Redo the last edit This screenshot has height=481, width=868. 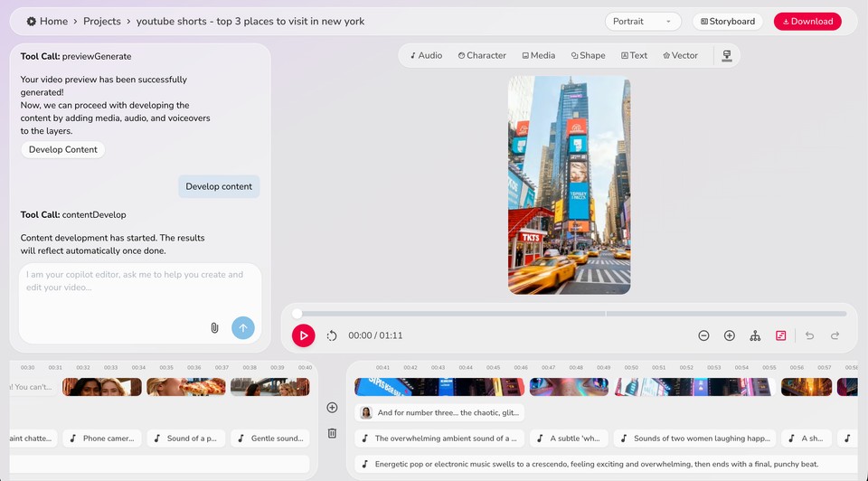[x=835, y=335]
